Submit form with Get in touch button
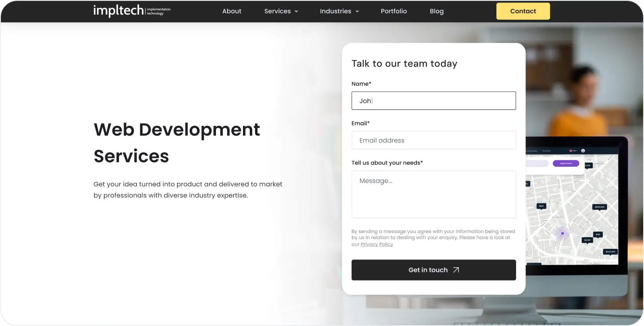Viewport: 644px width, 326px height. 433,270
